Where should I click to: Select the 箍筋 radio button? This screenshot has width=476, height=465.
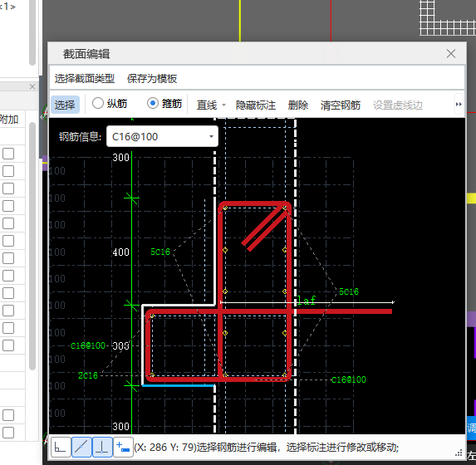point(153,104)
